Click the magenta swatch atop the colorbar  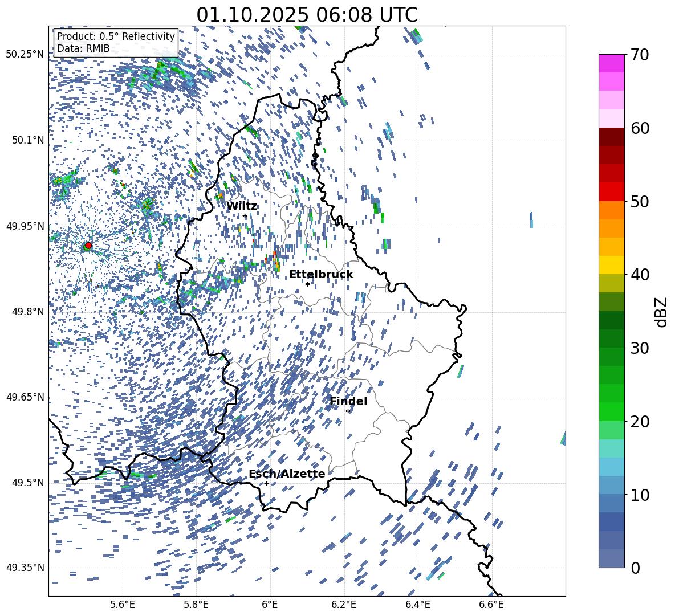(611, 63)
